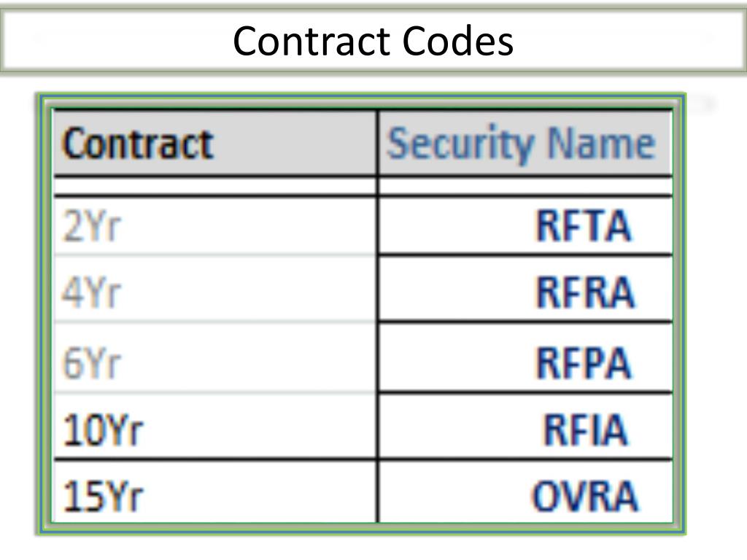
Task: Select the OVRA security name cell
Action: click(525, 492)
